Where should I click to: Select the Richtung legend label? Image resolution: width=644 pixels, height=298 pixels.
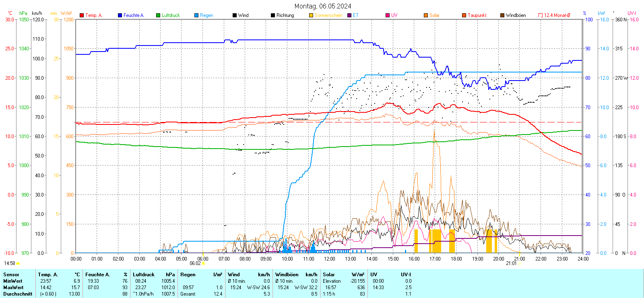pos(285,15)
